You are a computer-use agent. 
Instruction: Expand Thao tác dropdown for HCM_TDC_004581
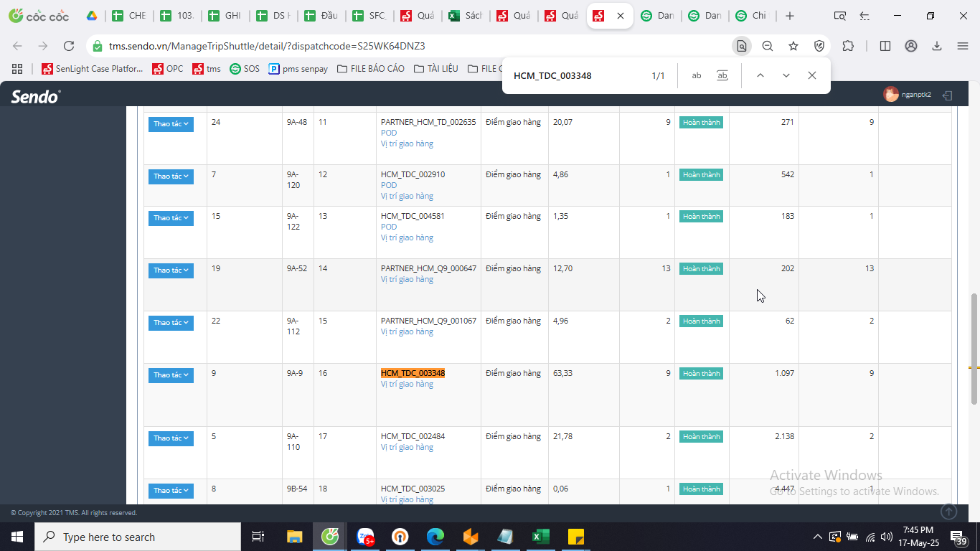point(171,218)
